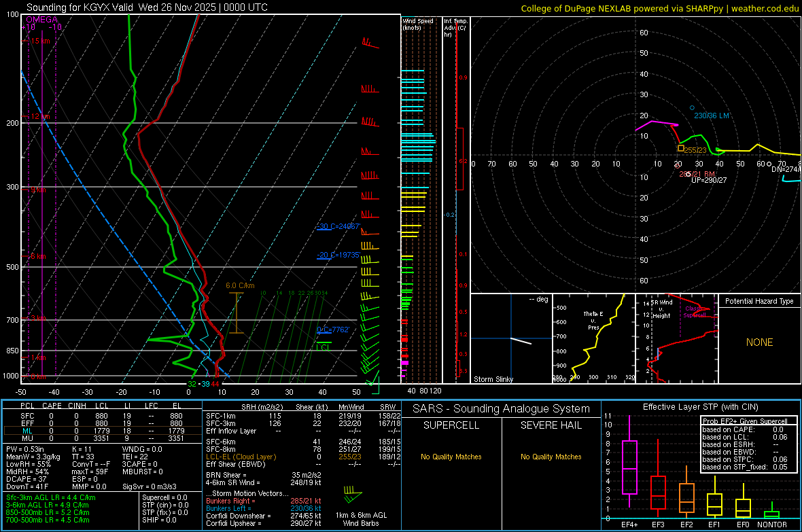Click the 0 C=7762' freezing level label
This screenshot has width=802, height=532.
click(x=333, y=330)
